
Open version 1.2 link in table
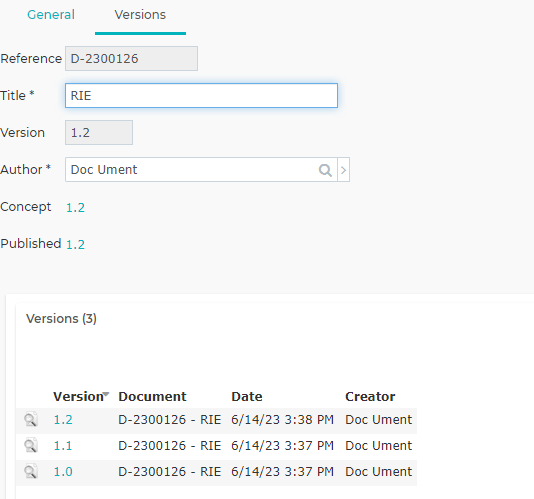click(63, 420)
